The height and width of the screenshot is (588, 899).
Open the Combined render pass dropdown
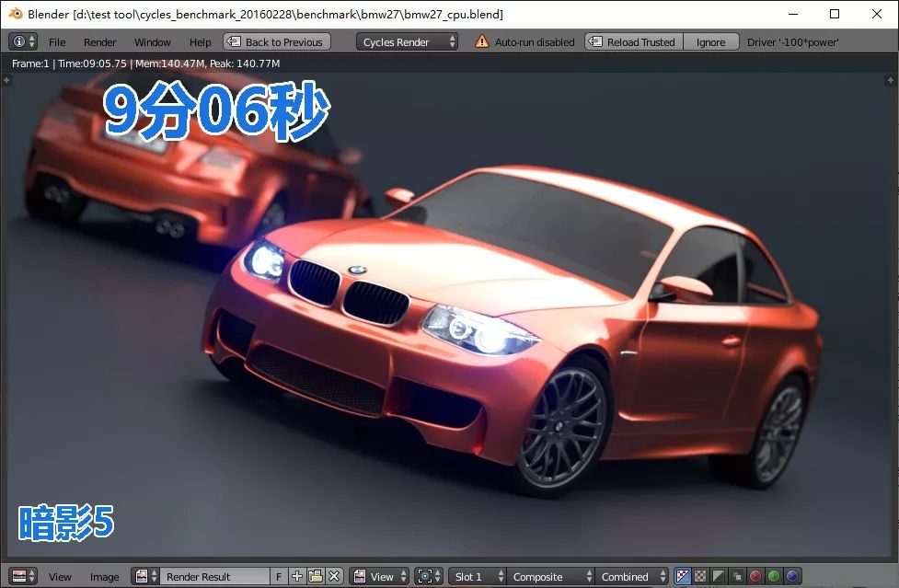click(x=632, y=576)
